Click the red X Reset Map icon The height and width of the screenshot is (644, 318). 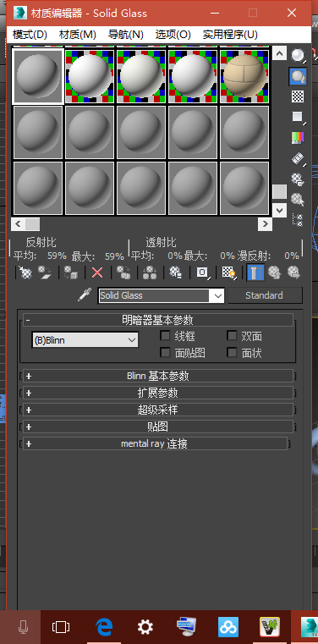click(97, 272)
